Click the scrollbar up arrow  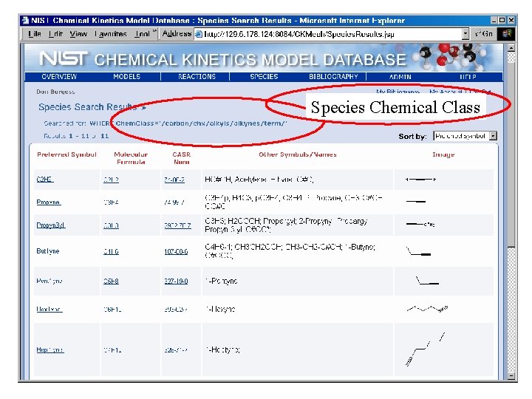click(x=511, y=48)
